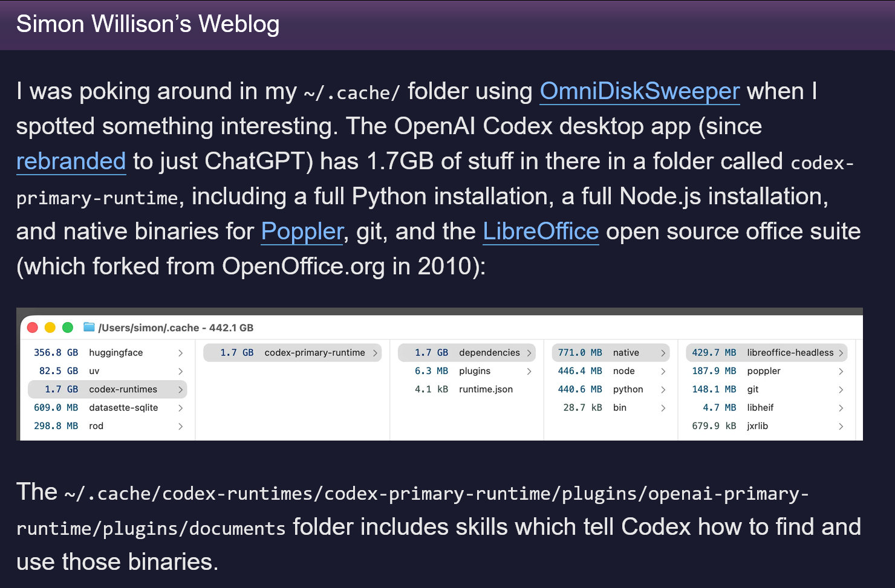This screenshot has height=588, width=895.
Task: Expand the huggingface row chevron
Action: coord(180,353)
